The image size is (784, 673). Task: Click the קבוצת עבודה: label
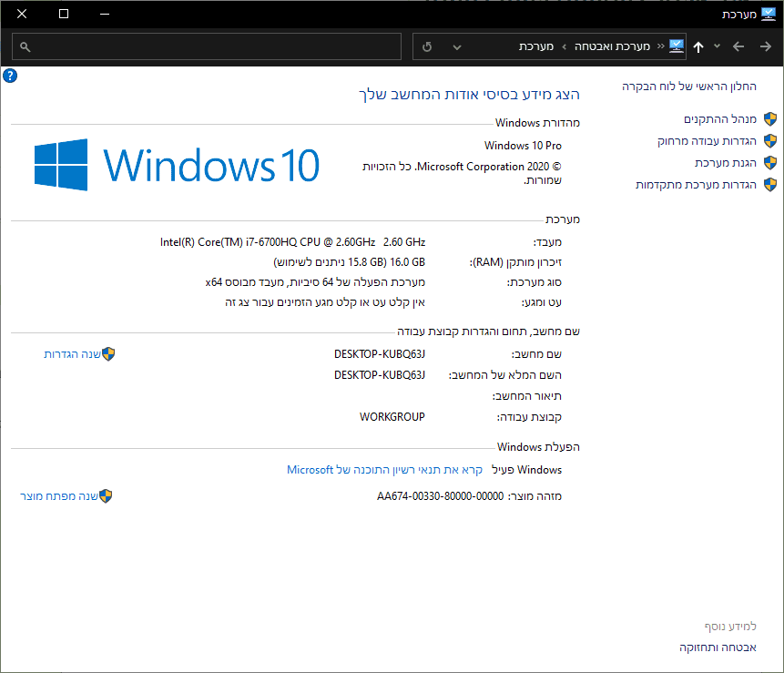pos(529,417)
